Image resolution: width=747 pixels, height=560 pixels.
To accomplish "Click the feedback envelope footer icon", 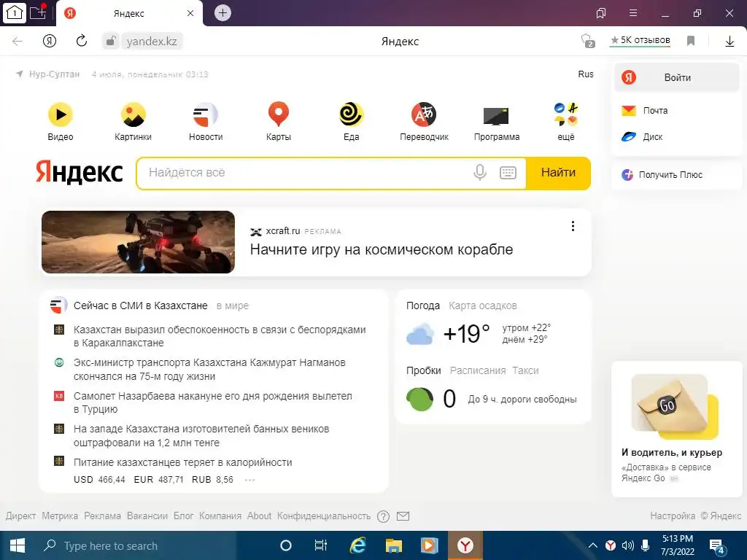I will click(x=403, y=516).
